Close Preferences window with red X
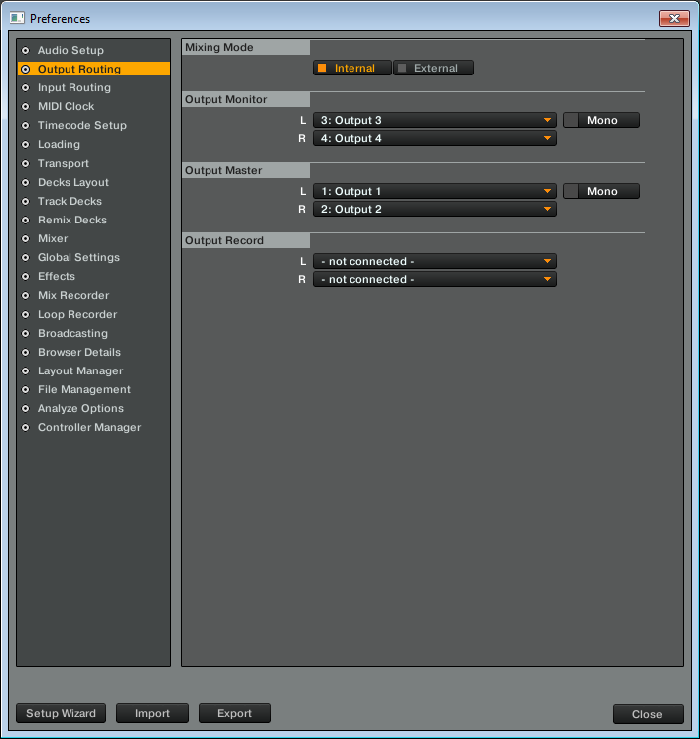700x739 pixels. (674, 19)
